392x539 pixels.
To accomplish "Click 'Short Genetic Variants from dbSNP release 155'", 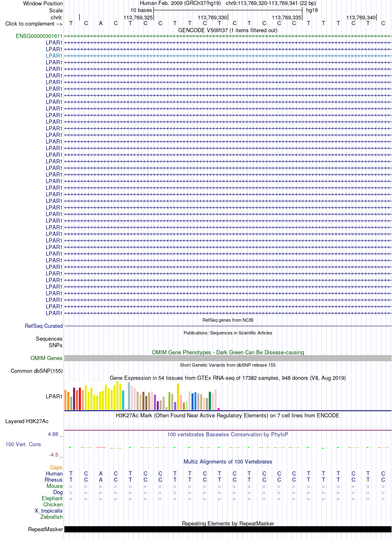I will pyautogui.click(x=228, y=365).
